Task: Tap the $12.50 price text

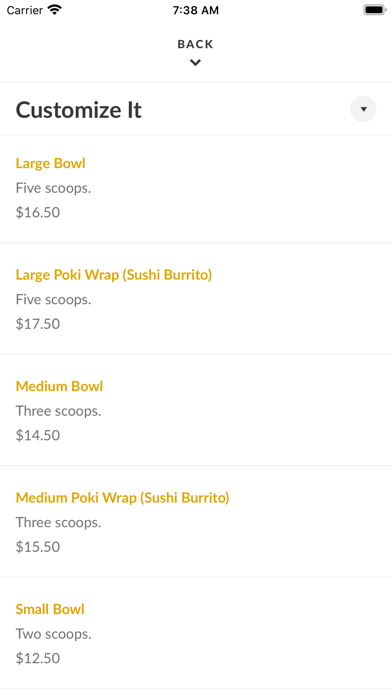Action: coord(38,658)
